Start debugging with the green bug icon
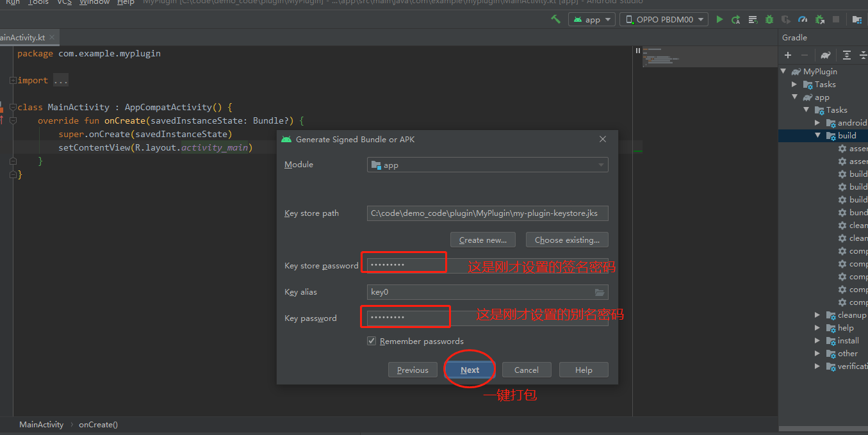The image size is (868, 435). (769, 19)
